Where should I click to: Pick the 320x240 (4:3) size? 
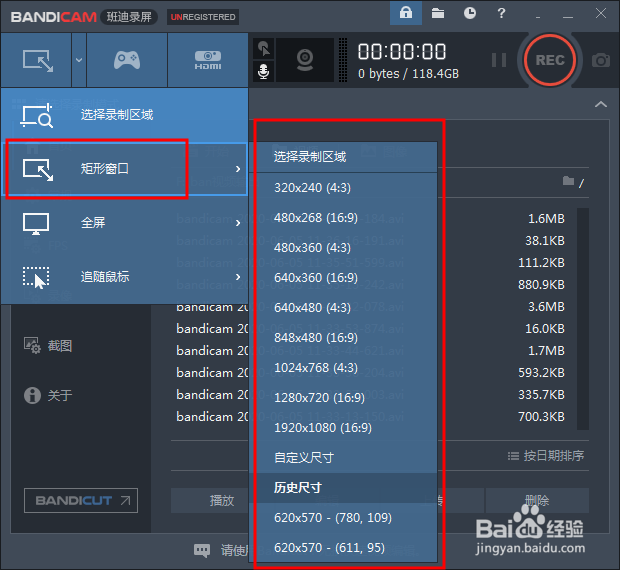pyautogui.click(x=344, y=187)
